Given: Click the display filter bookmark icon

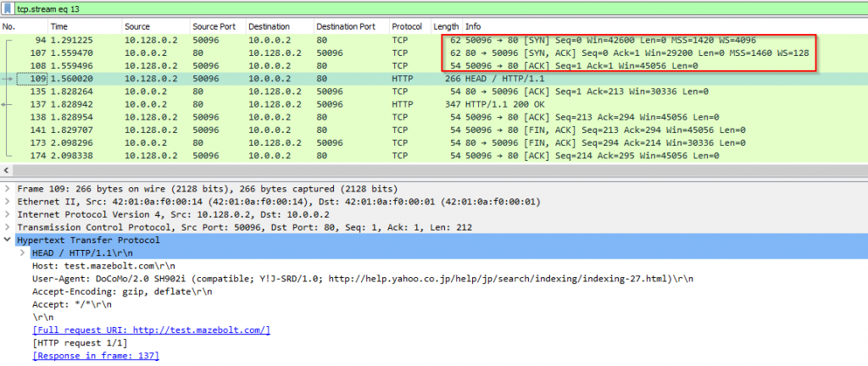Looking at the screenshot, I should click(8, 8).
